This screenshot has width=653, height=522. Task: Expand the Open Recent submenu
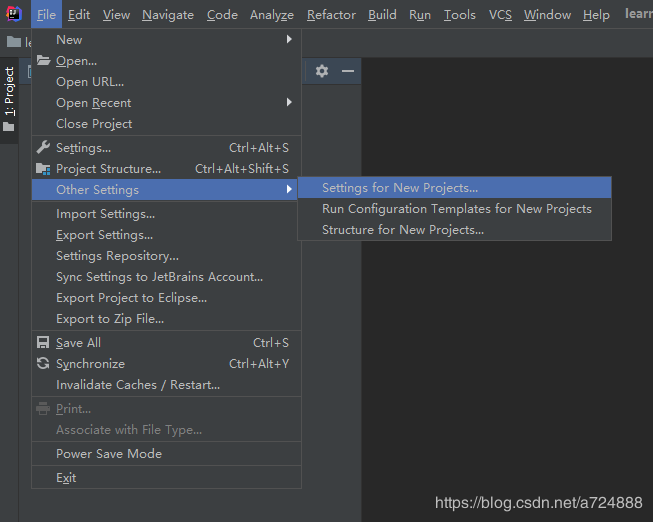(289, 103)
